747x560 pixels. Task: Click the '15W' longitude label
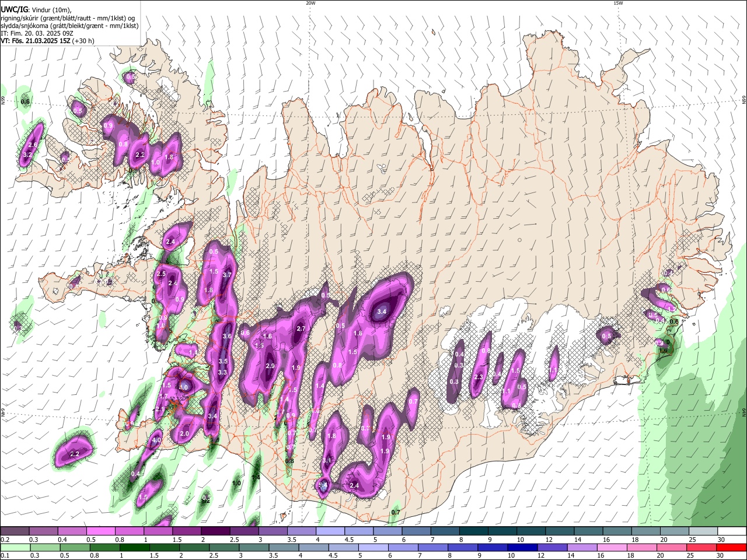tap(618, 3)
